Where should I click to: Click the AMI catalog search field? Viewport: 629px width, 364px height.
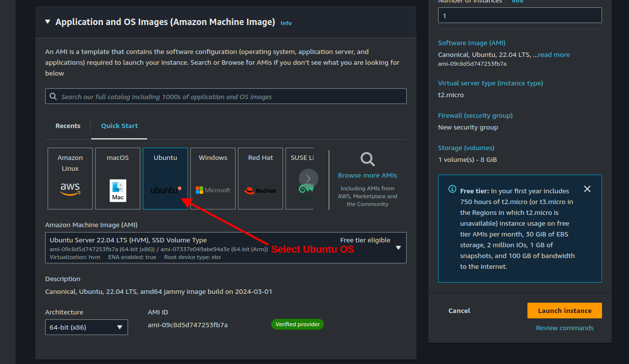(x=226, y=97)
